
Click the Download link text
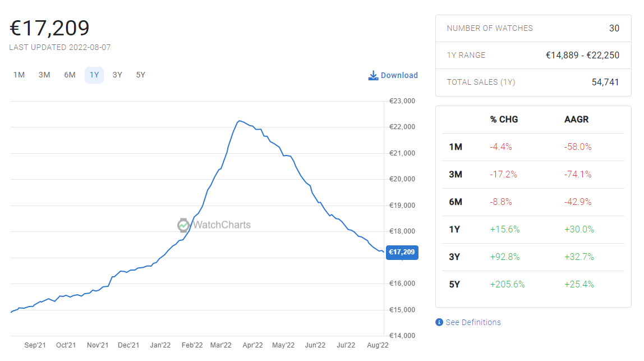(x=399, y=75)
